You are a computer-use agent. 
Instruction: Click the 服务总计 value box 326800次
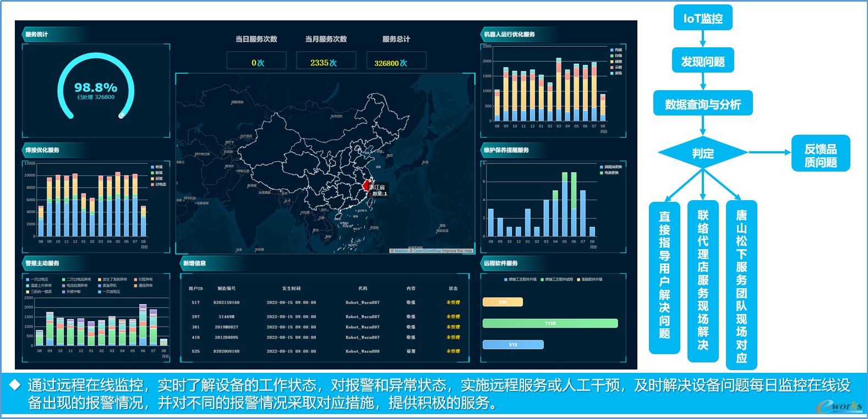(x=396, y=60)
